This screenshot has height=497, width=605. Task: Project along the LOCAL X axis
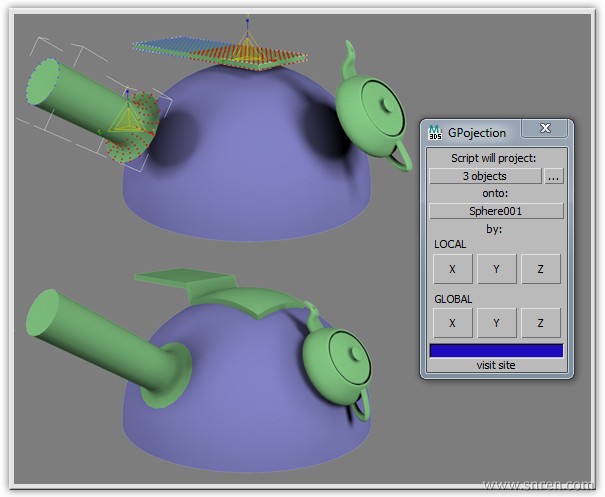pyautogui.click(x=453, y=269)
